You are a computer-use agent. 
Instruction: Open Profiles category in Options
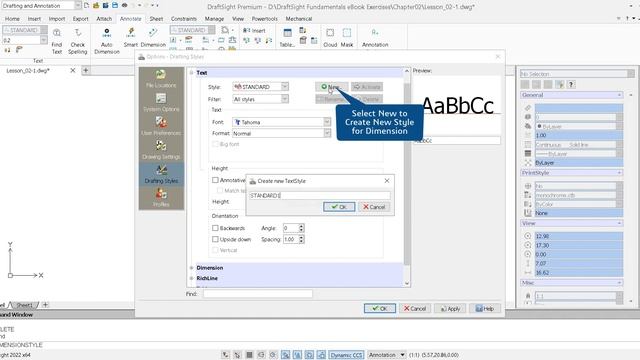pyautogui.click(x=161, y=198)
